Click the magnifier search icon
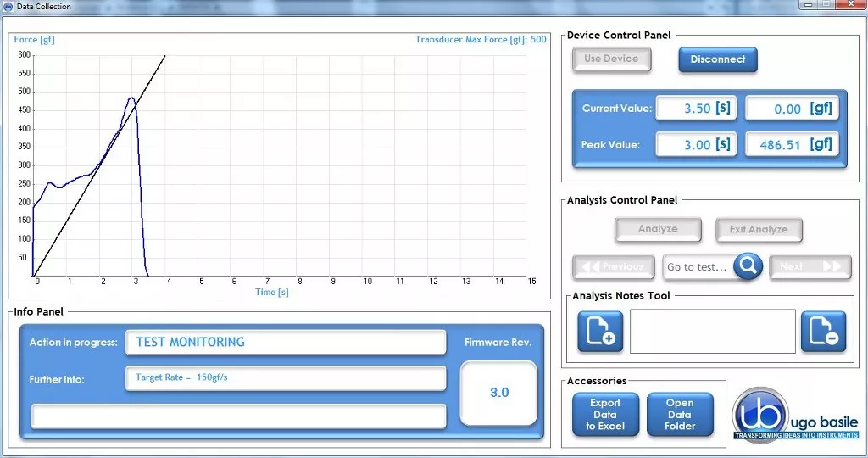 click(748, 266)
